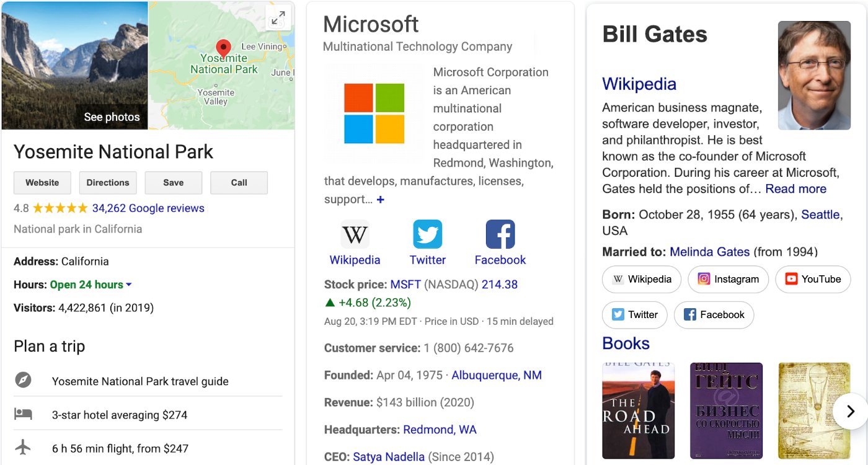The height and width of the screenshot is (465, 868).
Task: Click the Twitter bird icon under Microsoft
Action: point(427,234)
